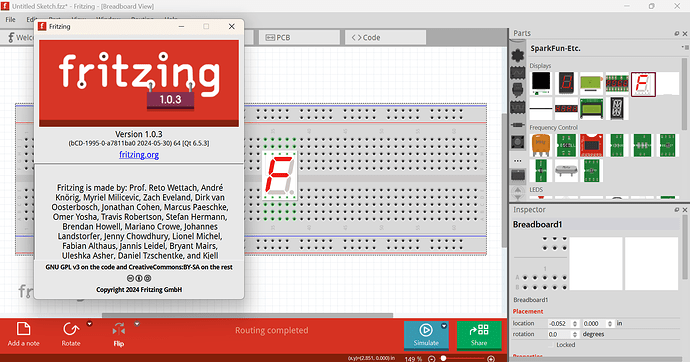This screenshot has height=362, width=690.
Task: Open the File menu
Action: tap(10, 19)
